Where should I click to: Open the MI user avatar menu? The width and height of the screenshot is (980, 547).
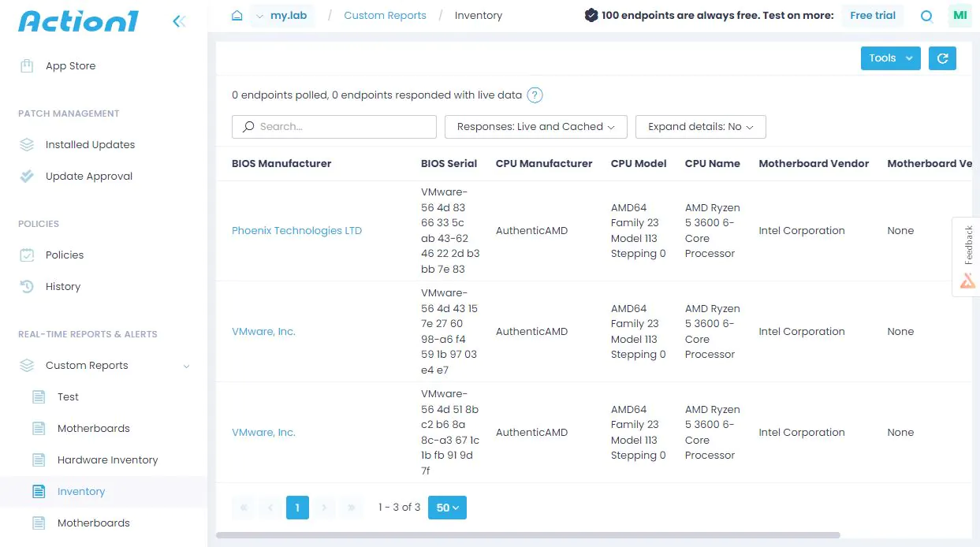pos(960,15)
